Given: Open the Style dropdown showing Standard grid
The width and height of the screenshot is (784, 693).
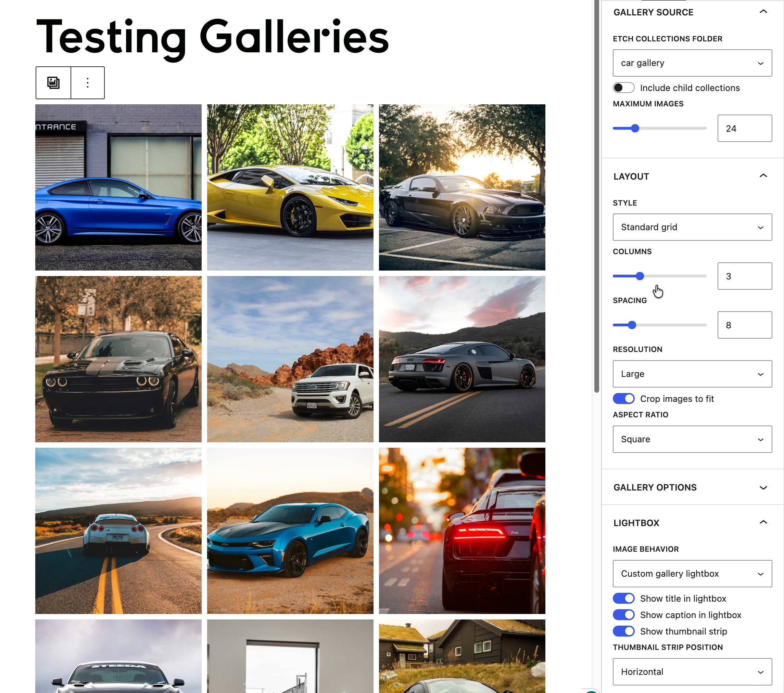Looking at the screenshot, I should click(692, 227).
